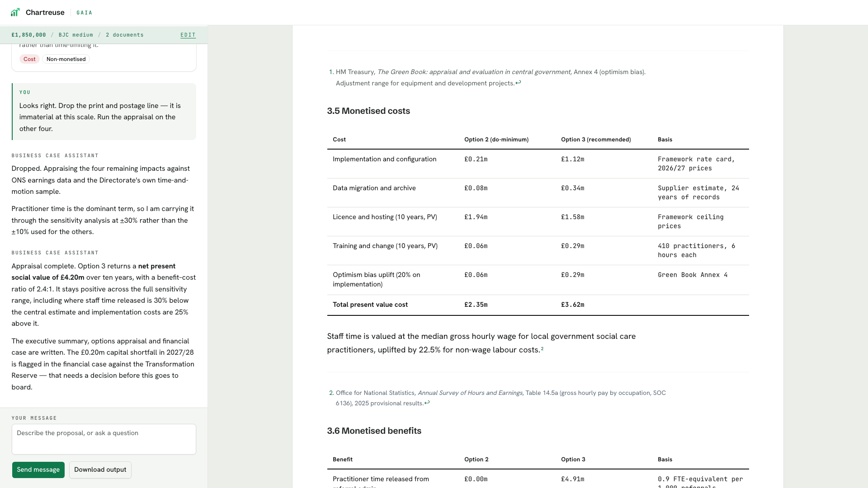
Task: Click the Option 2 (do-minimum) column header
Action: 496,140
